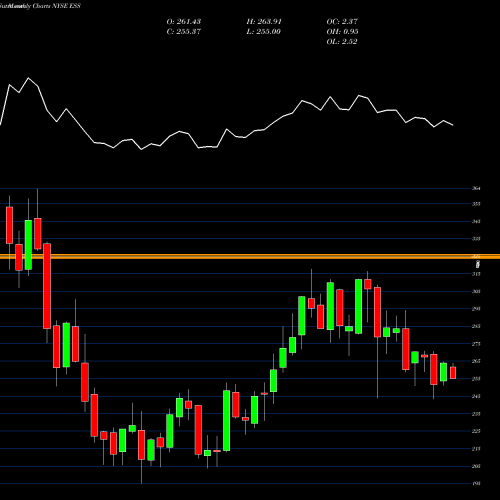Screen dimensions: 500x500
Task: Click the chart title 'Charts NYSE ESS'
Action: (x=57, y=6)
